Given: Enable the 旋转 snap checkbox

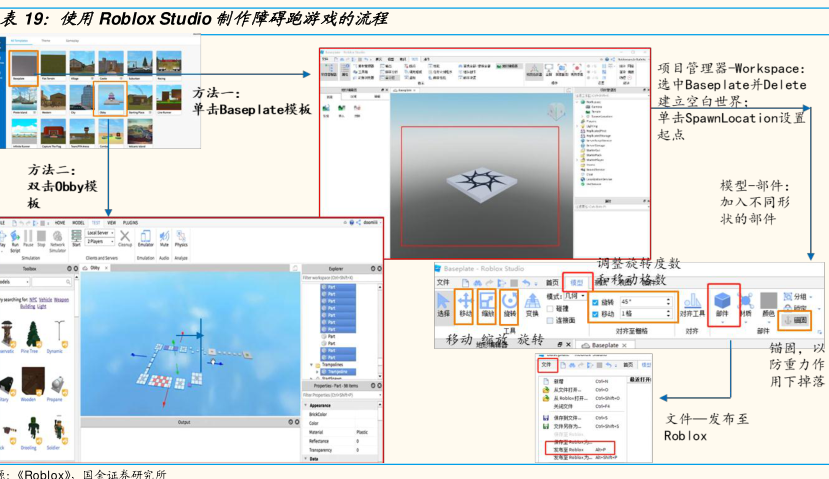Looking at the screenshot, I should coord(596,302).
